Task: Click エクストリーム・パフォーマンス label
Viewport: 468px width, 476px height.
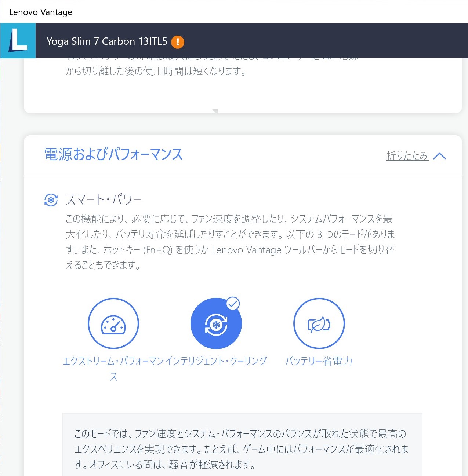Action: tap(113, 369)
